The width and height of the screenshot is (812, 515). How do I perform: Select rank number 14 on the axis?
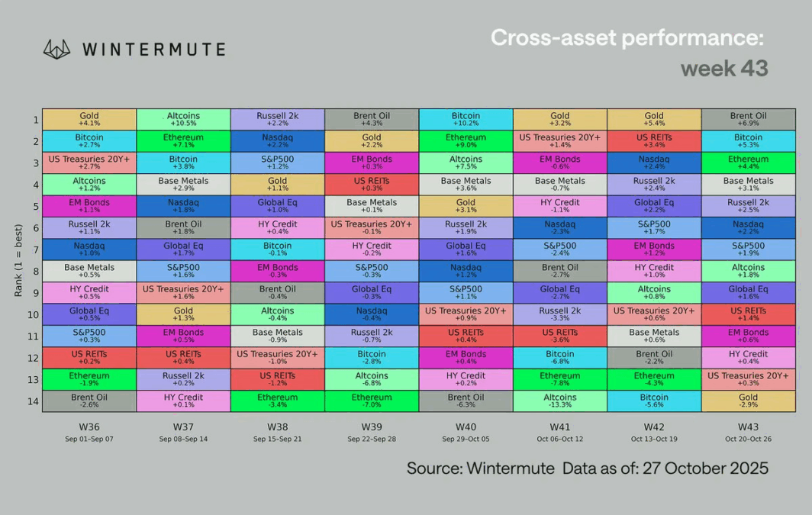coord(33,401)
